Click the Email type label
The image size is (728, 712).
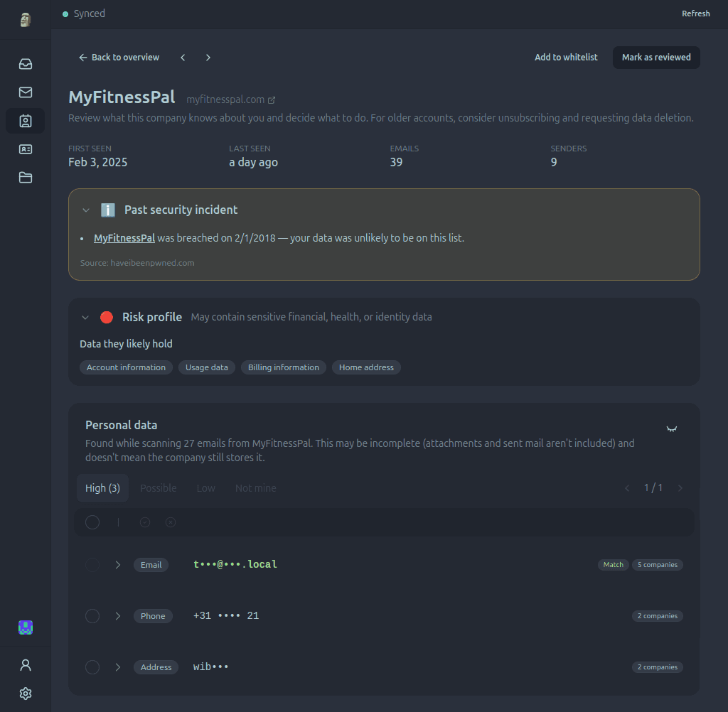point(151,565)
